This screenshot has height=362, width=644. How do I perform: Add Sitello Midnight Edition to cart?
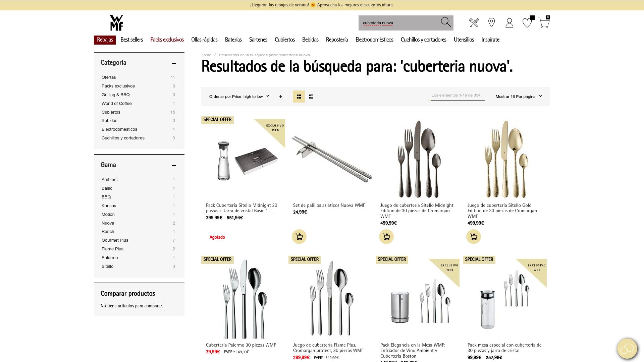tap(386, 237)
